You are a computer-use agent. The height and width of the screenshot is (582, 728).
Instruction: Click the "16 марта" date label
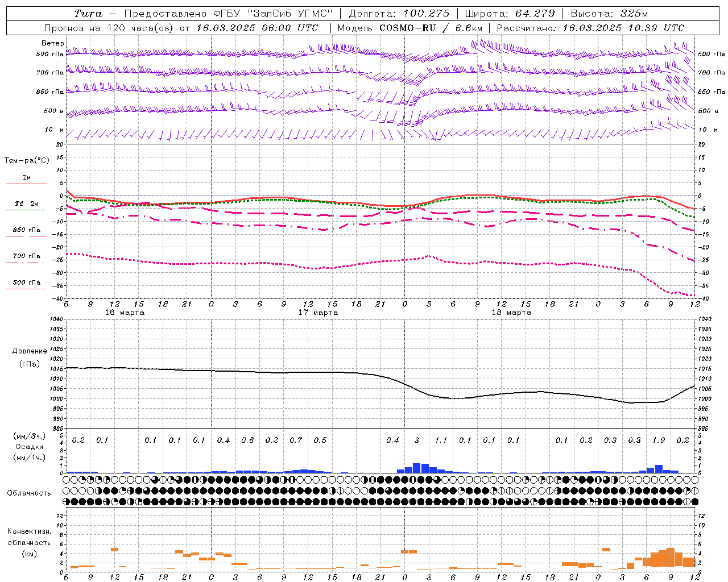125,312
